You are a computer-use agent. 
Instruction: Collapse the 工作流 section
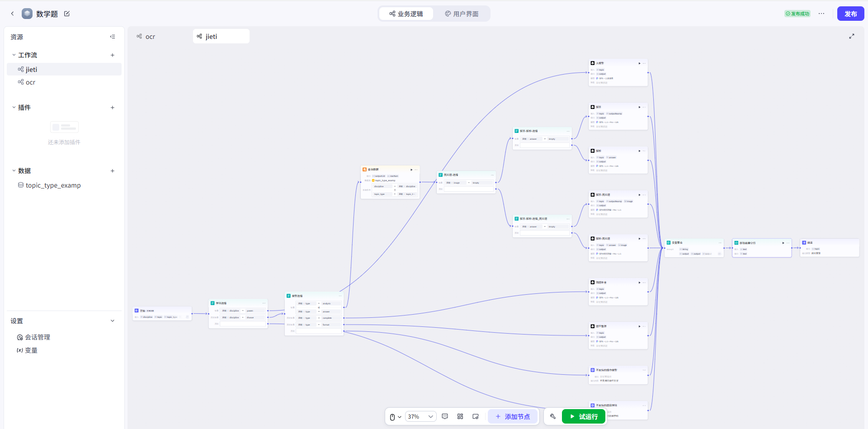point(14,55)
